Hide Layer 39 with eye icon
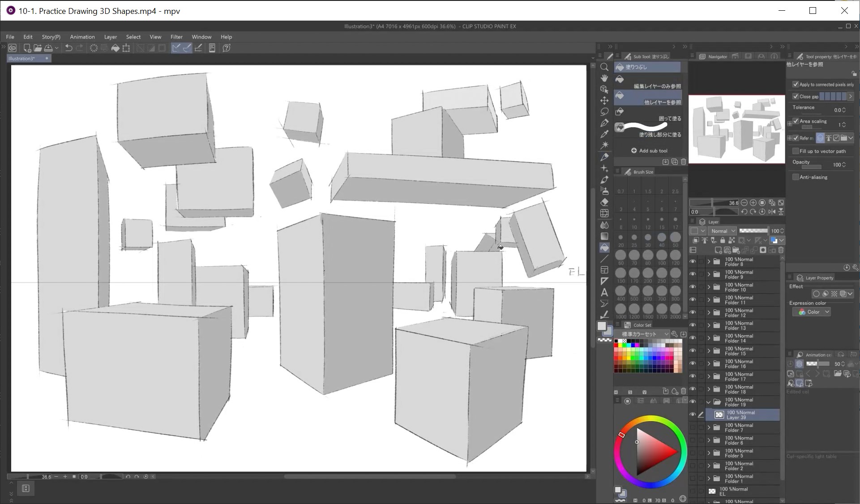Image resolution: width=860 pixels, height=504 pixels. point(693,414)
